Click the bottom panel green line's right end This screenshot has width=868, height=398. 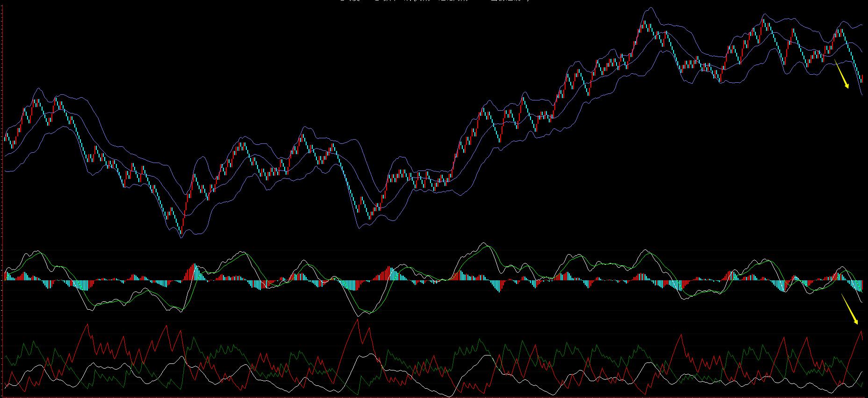(862, 383)
